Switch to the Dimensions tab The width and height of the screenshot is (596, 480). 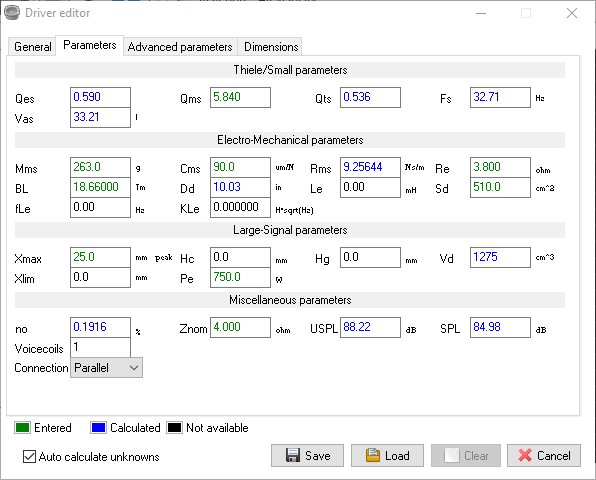[271, 47]
